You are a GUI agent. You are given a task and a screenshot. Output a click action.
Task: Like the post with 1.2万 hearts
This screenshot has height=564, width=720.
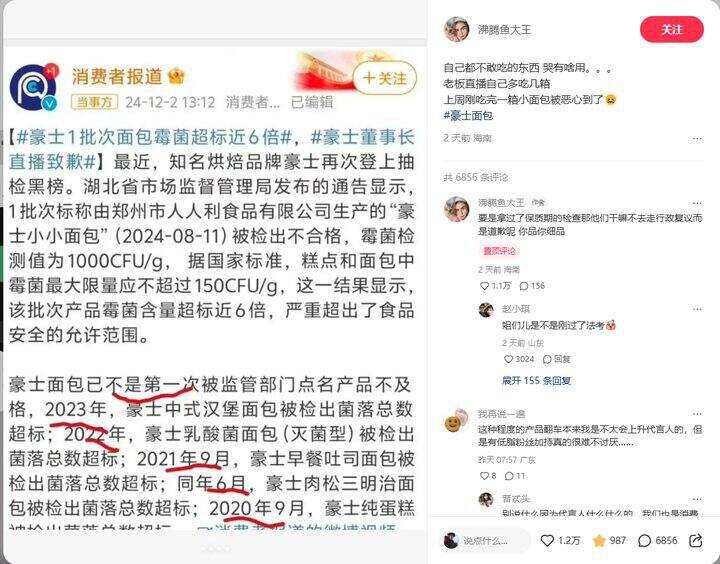click(x=547, y=541)
